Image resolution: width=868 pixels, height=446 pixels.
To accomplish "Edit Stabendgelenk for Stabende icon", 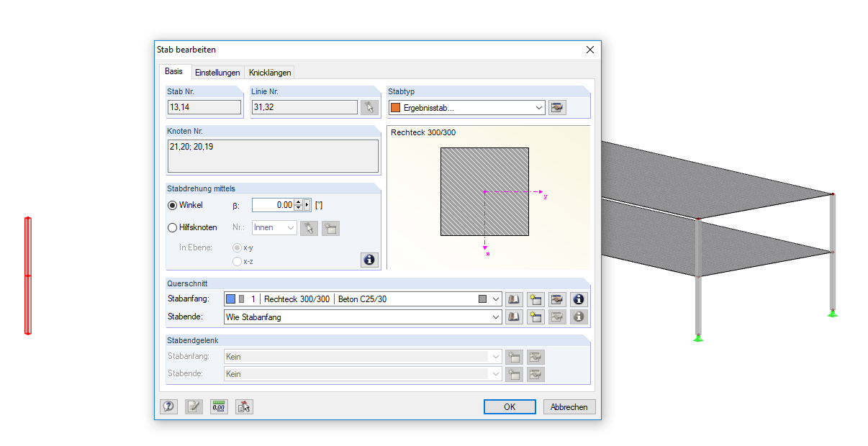I will 535,374.
